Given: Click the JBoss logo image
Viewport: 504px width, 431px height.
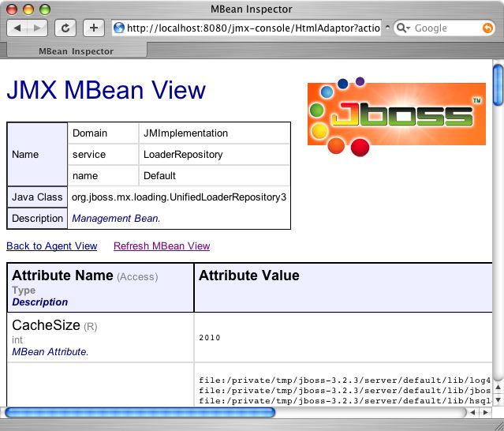Looking at the screenshot, I should click(x=397, y=117).
